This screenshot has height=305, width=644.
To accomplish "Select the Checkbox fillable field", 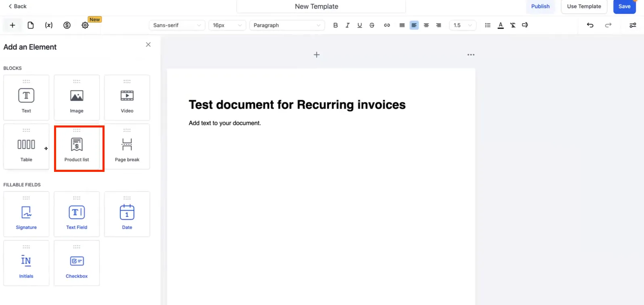I will click(77, 263).
